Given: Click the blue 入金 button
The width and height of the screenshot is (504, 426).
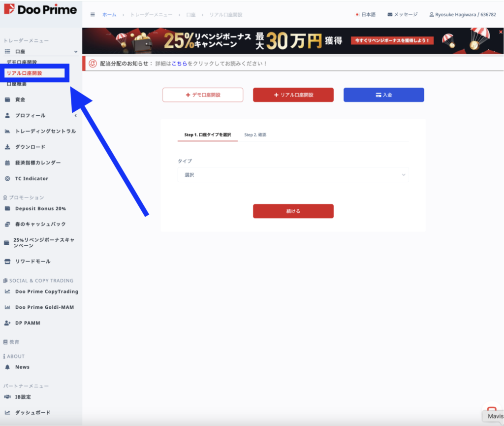Looking at the screenshot, I should pyautogui.click(x=384, y=95).
